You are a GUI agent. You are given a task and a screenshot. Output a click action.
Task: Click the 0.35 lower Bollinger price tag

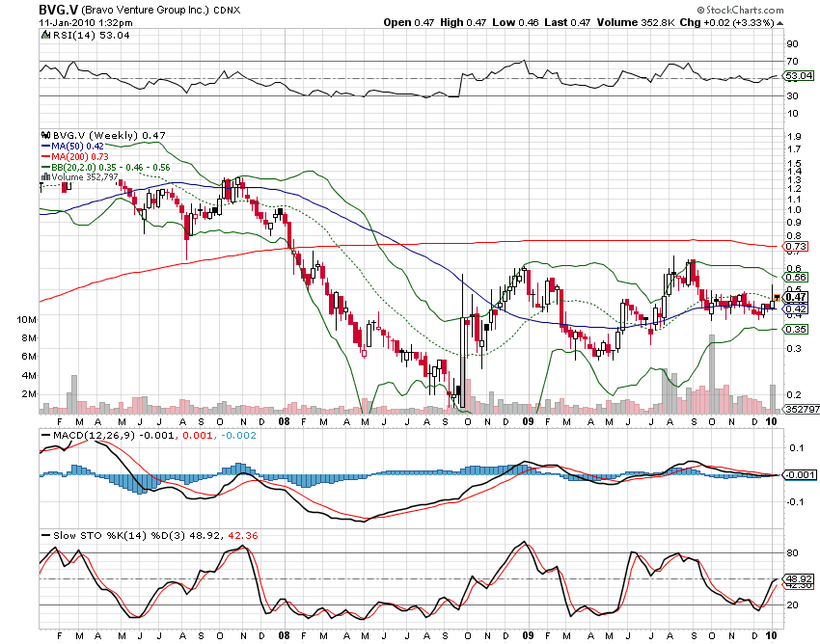click(x=796, y=330)
